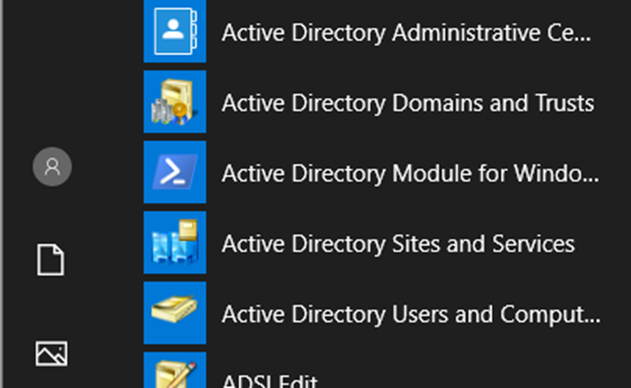Click the ADSI Edit pencil icon
This screenshot has width=631, height=388.
point(175,370)
